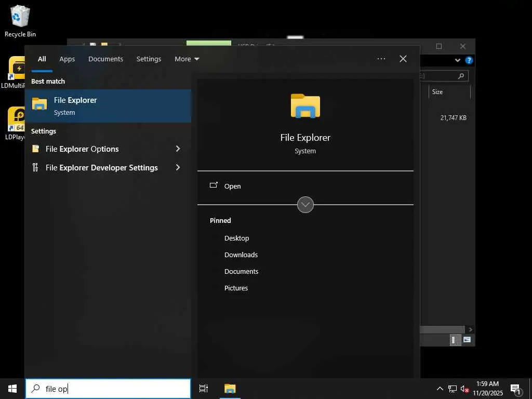The image size is (532, 399).
Task: Open pinned Downloads folder
Action: point(241,255)
